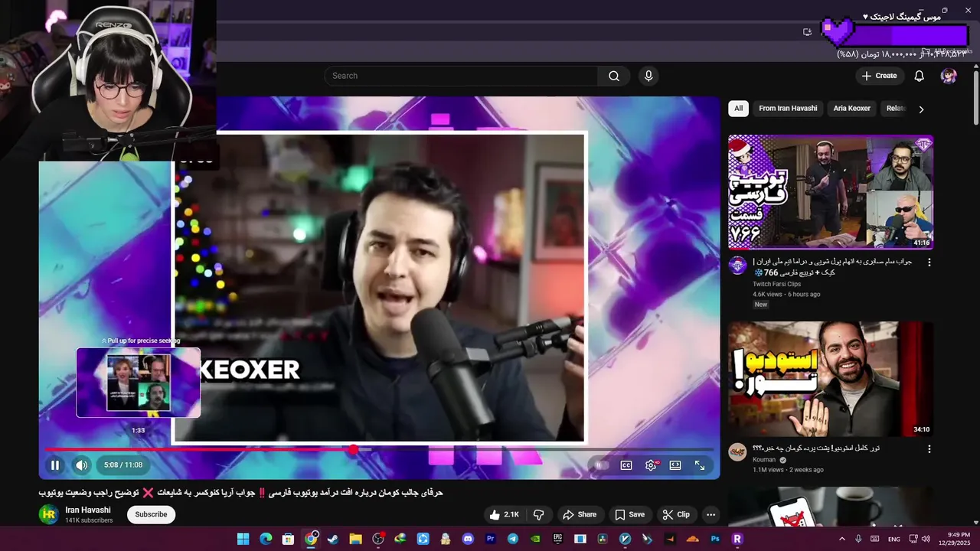
Task: Open Discord from the taskbar
Action: pos(468,539)
